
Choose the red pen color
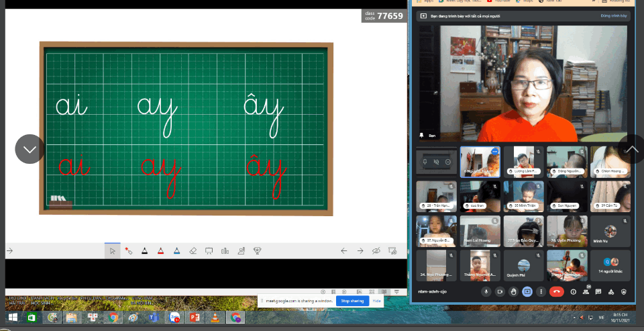160,251
